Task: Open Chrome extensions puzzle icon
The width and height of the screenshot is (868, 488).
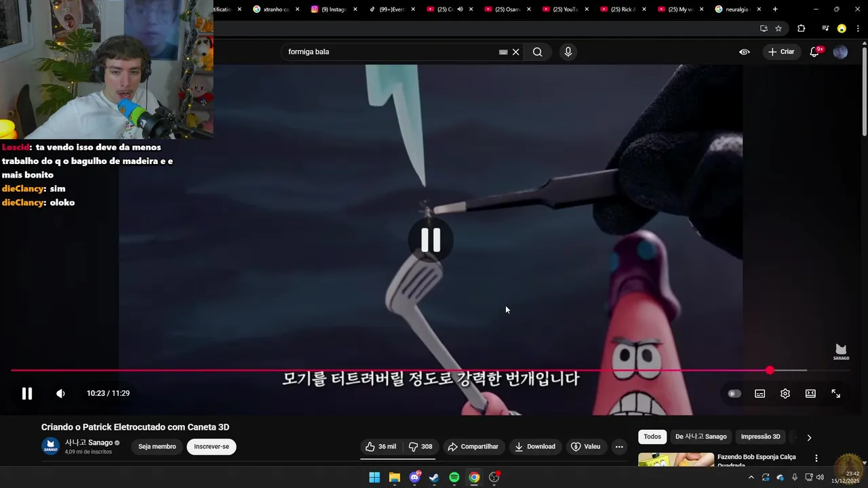Action: (801, 28)
